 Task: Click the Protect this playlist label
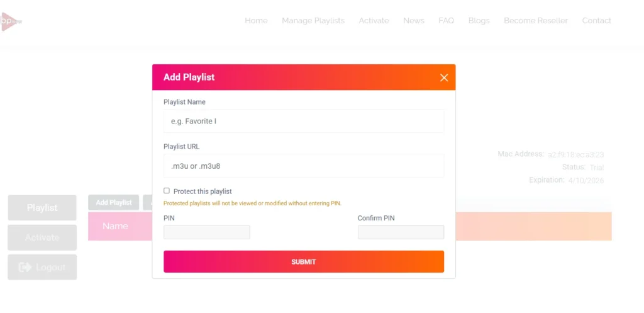[x=203, y=191]
